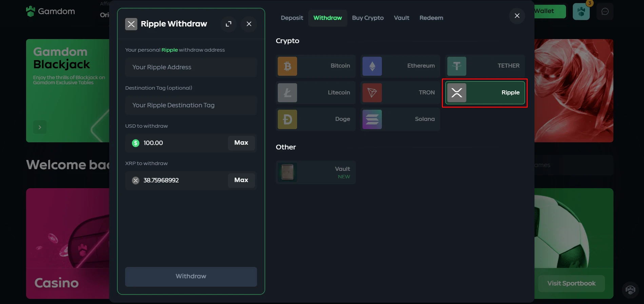This screenshot has height=304, width=644.
Task: Choose the Litecoin withdraw option
Action: [316, 93]
